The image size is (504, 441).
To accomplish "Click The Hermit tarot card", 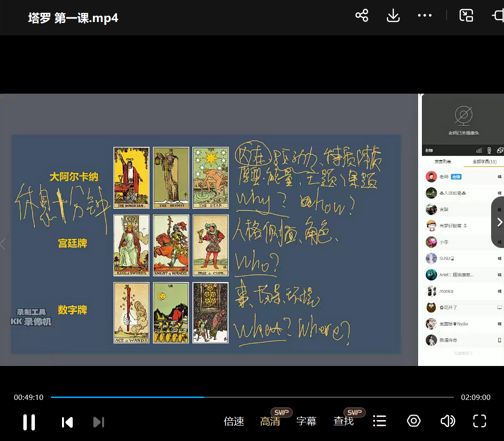I will coord(171,178).
